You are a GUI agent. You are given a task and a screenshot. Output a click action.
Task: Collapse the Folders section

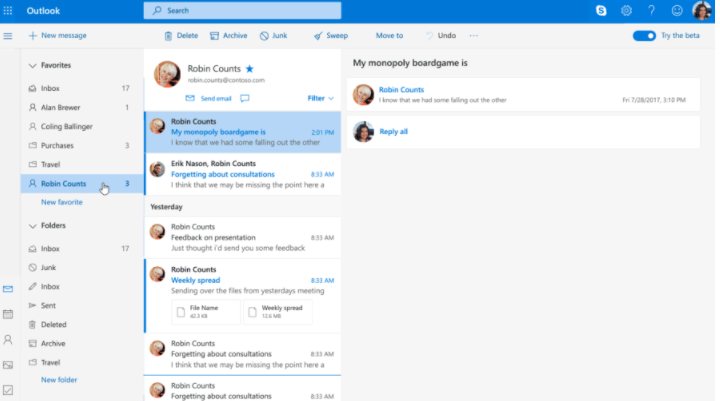click(x=32, y=226)
